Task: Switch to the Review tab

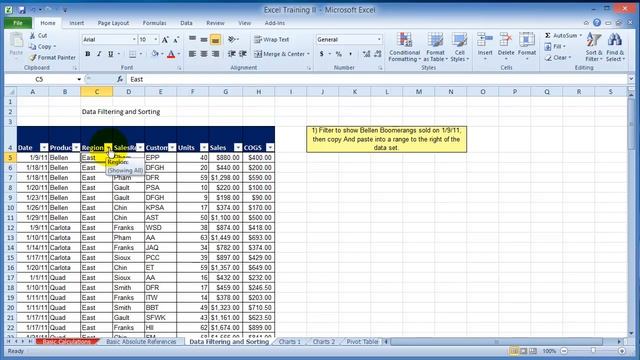Action: [215, 23]
